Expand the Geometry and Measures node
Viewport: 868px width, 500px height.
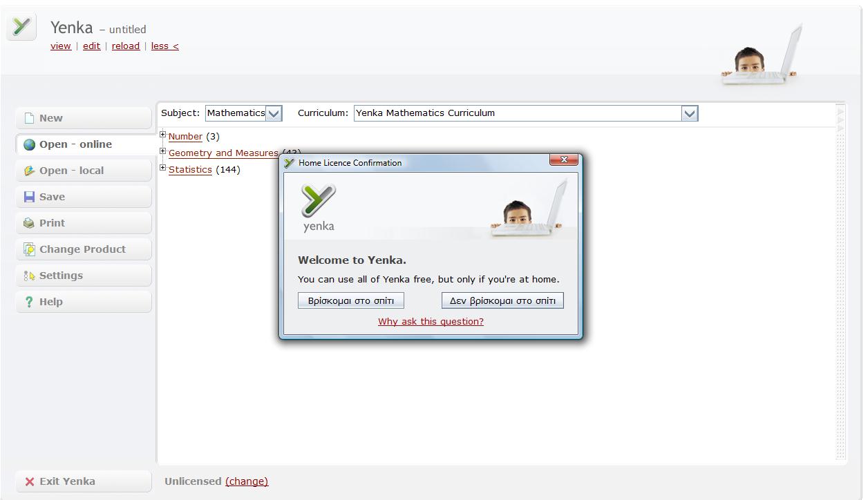(163, 151)
